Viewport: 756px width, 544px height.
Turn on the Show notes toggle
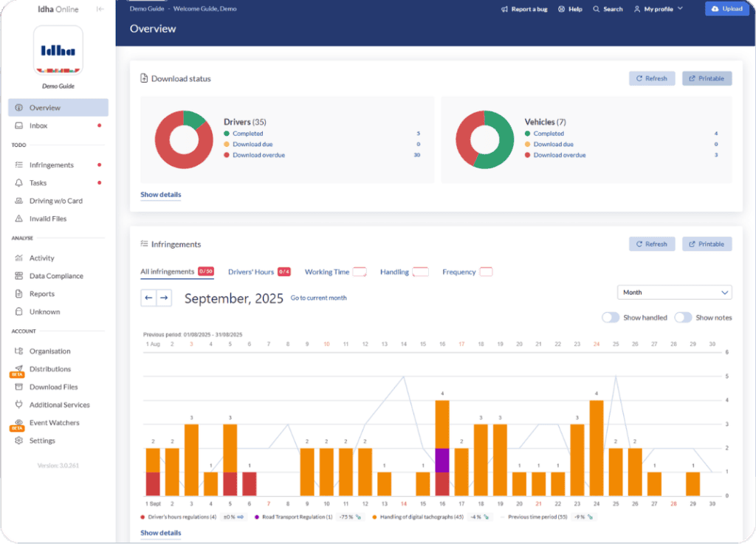[x=683, y=317]
